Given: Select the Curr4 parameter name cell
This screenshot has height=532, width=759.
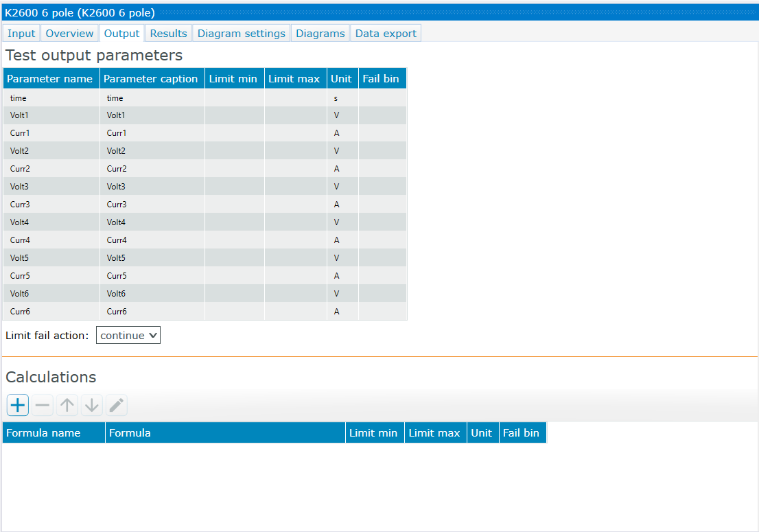Looking at the screenshot, I should point(51,240).
